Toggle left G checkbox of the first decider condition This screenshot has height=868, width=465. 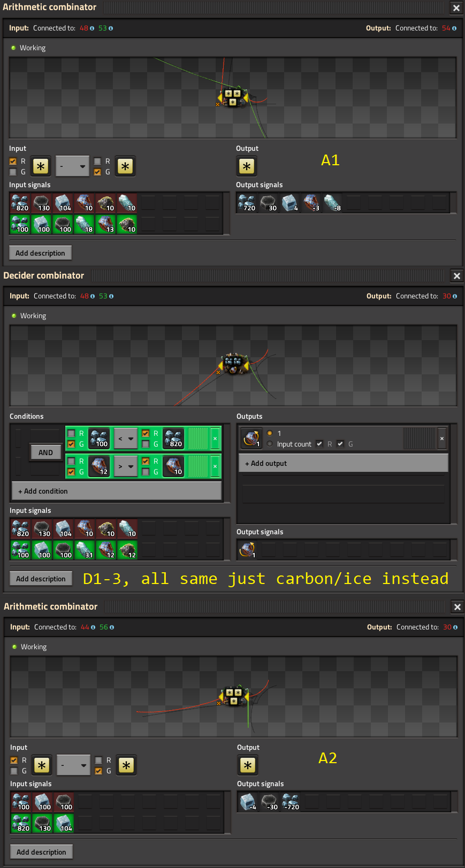click(71, 444)
